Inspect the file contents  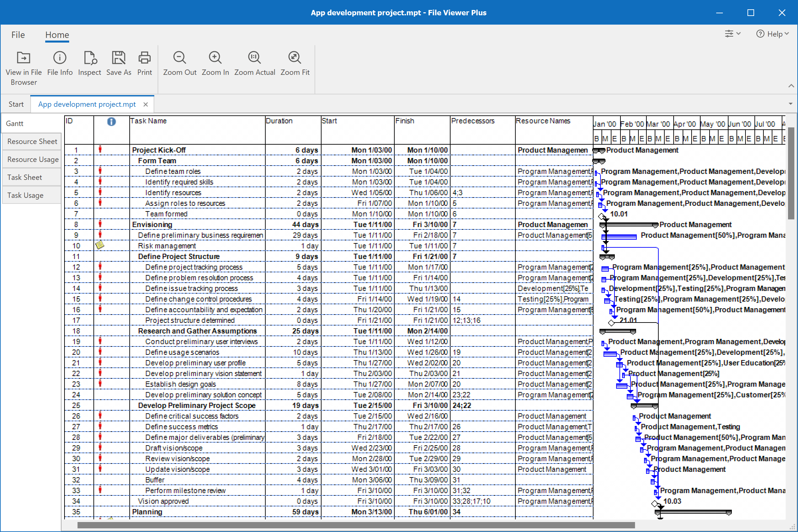89,64
